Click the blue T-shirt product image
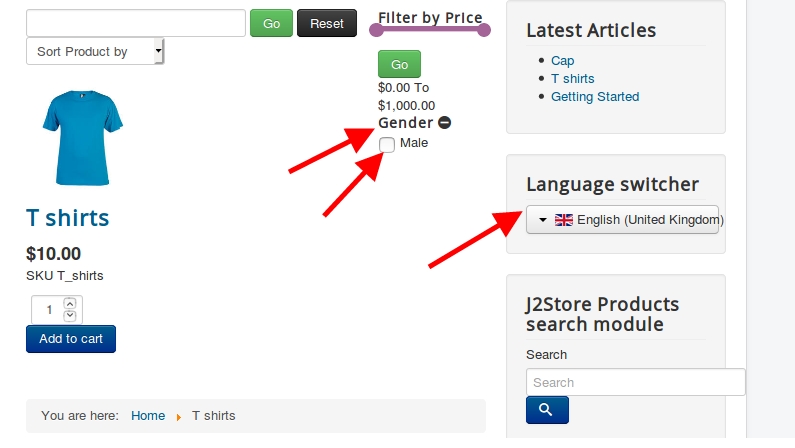Image resolution: width=795 pixels, height=448 pixels. (x=82, y=137)
